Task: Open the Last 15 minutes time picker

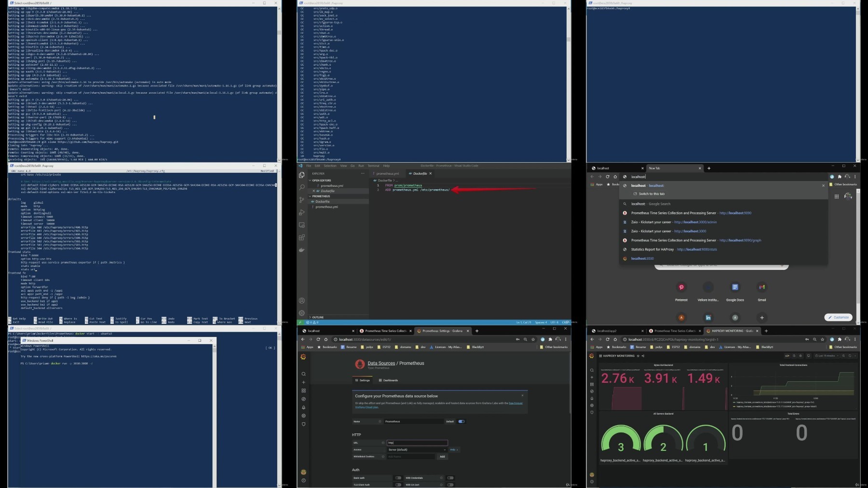Action: pos(826,356)
